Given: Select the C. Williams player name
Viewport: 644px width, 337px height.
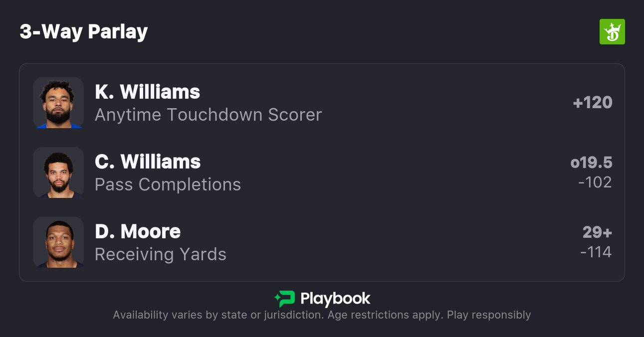Looking at the screenshot, I should click(148, 162).
